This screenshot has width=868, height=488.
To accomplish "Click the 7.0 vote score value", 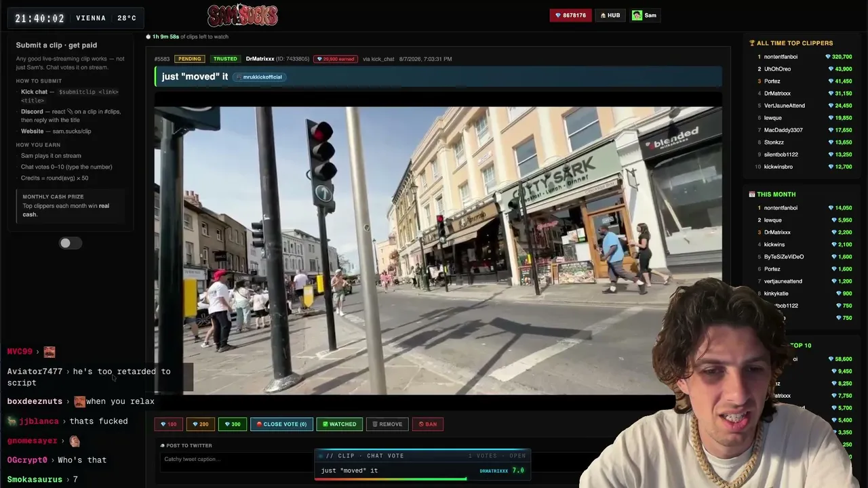I will click(x=518, y=470).
